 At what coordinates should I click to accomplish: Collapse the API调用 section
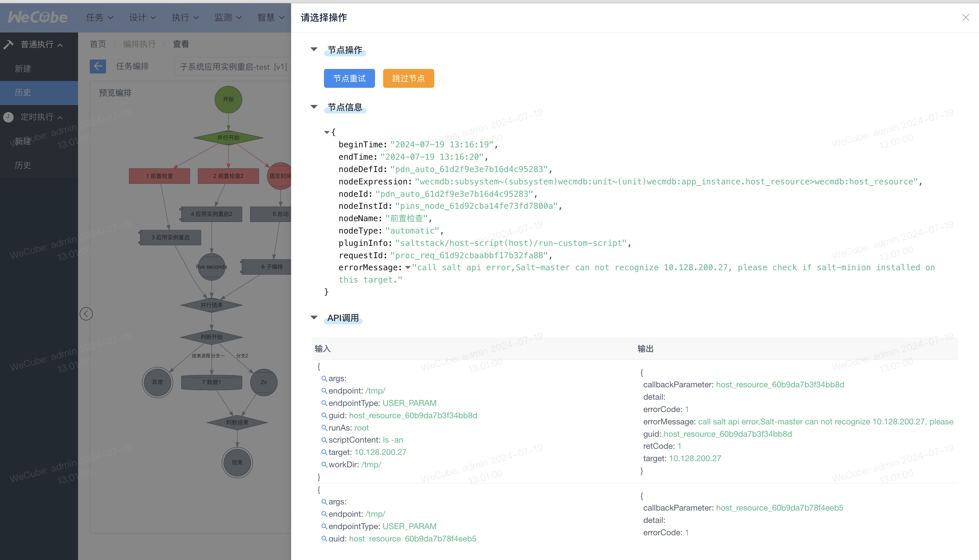click(314, 318)
